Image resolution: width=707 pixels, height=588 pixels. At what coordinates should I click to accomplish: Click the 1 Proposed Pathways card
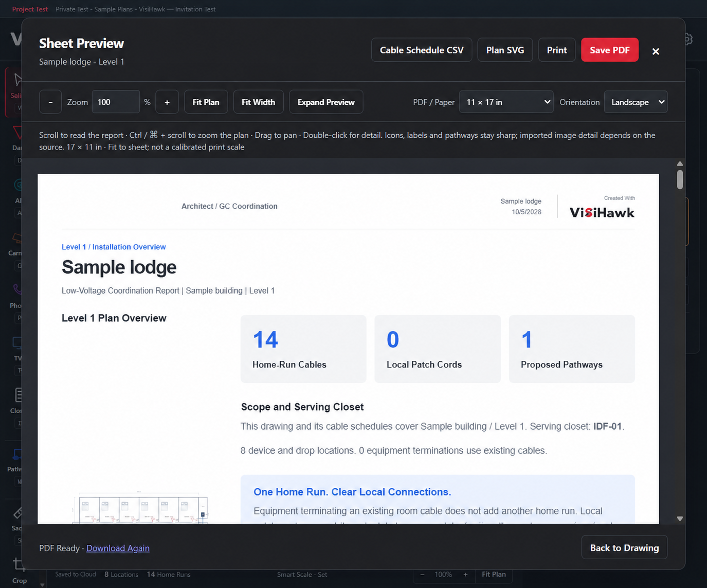(572, 349)
